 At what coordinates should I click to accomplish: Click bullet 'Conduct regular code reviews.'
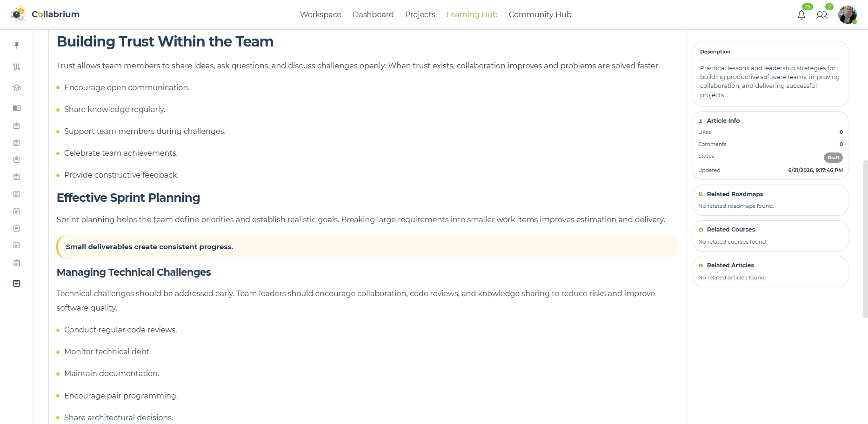[x=120, y=330]
